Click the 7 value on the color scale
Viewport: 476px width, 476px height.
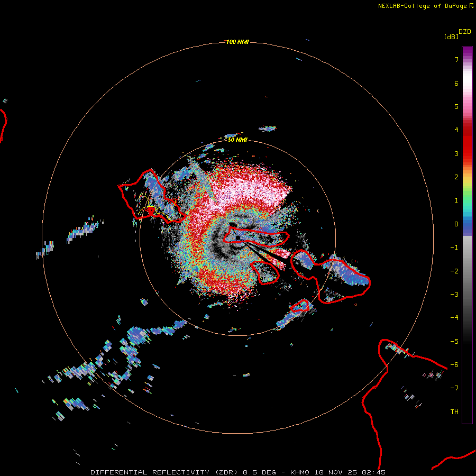tap(456, 59)
